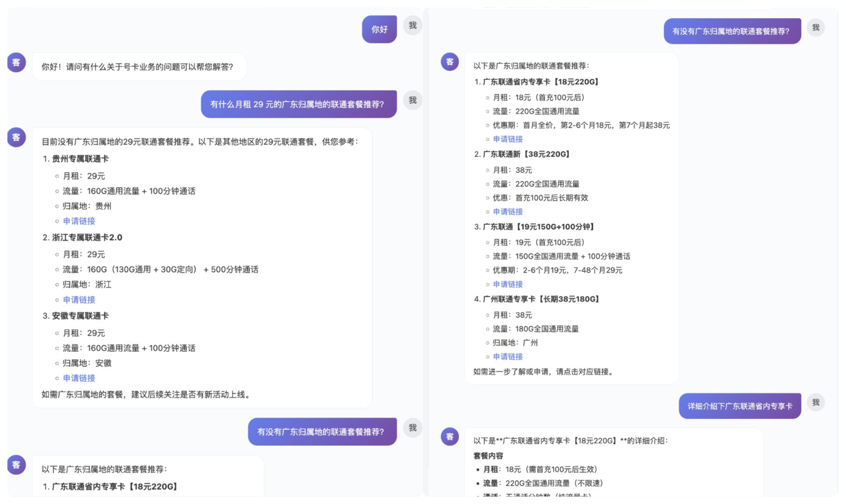
Task: Open 申请链接 for 广东联通省内专享卡
Action: tap(508, 139)
